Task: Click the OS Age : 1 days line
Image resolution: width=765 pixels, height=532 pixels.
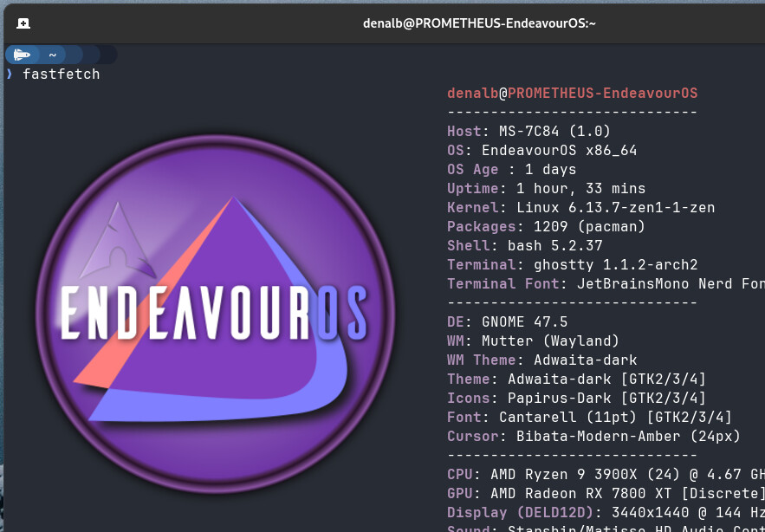Action: coord(512,169)
